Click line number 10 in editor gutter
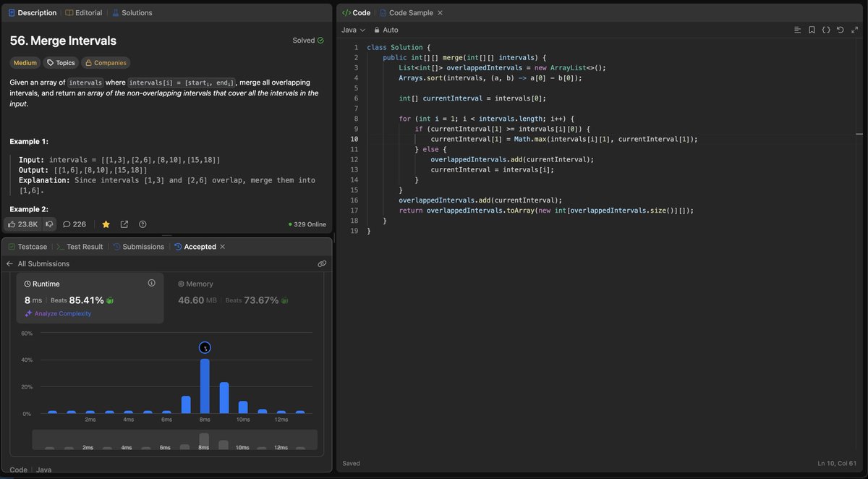The image size is (868, 479). click(354, 139)
